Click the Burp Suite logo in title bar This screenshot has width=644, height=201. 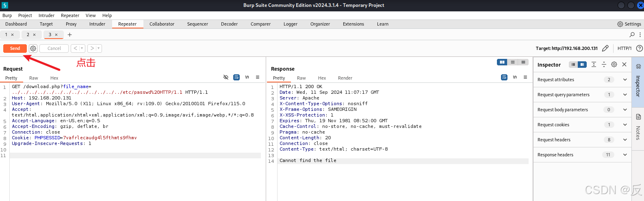coord(5,5)
